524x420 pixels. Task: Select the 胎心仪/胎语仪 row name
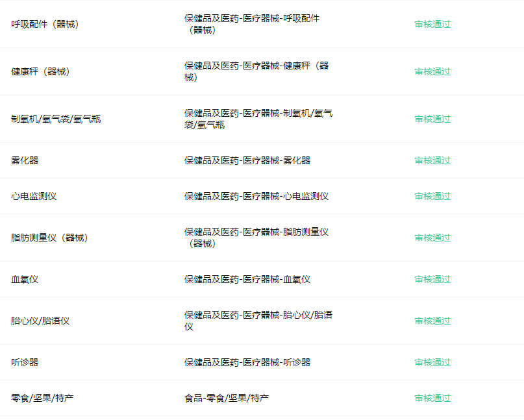40,321
